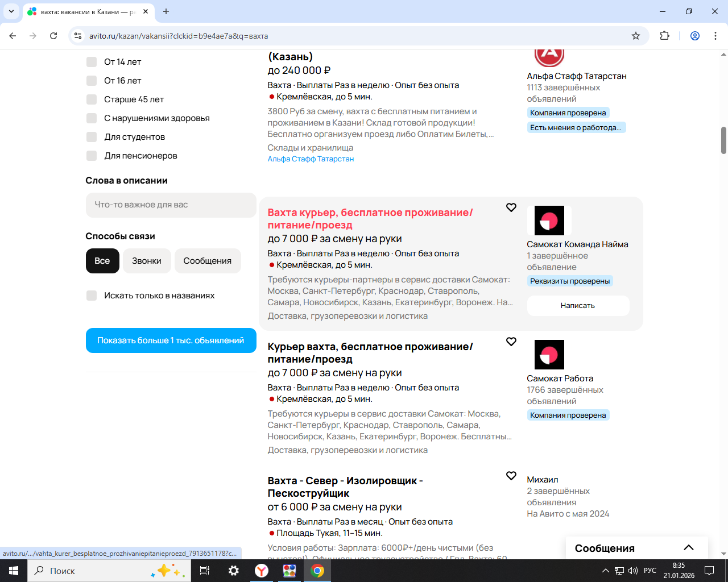Show hidden system tray icons
728x582 pixels.
[605, 571]
